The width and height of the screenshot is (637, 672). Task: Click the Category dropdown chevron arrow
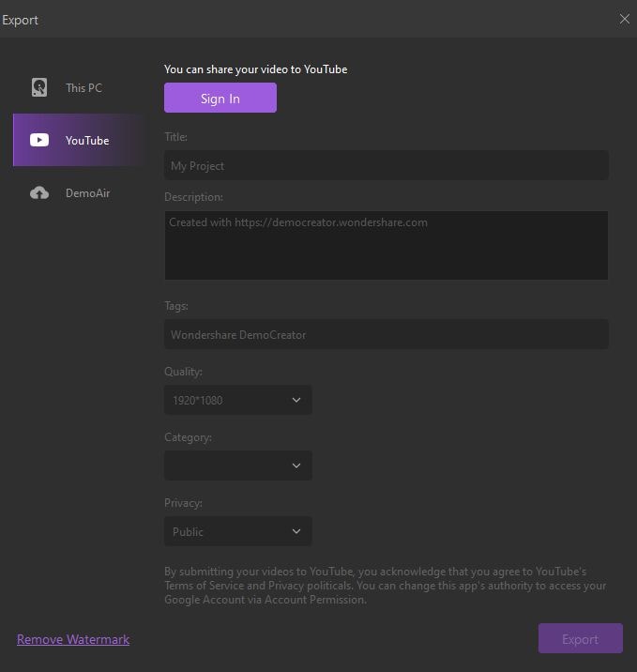tap(296, 466)
